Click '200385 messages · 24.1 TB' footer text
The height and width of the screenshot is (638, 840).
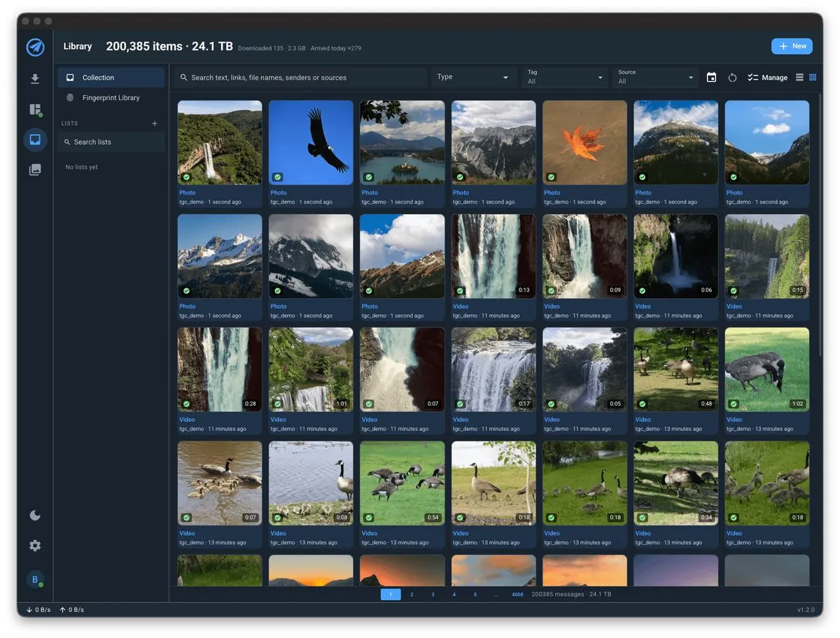571,595
